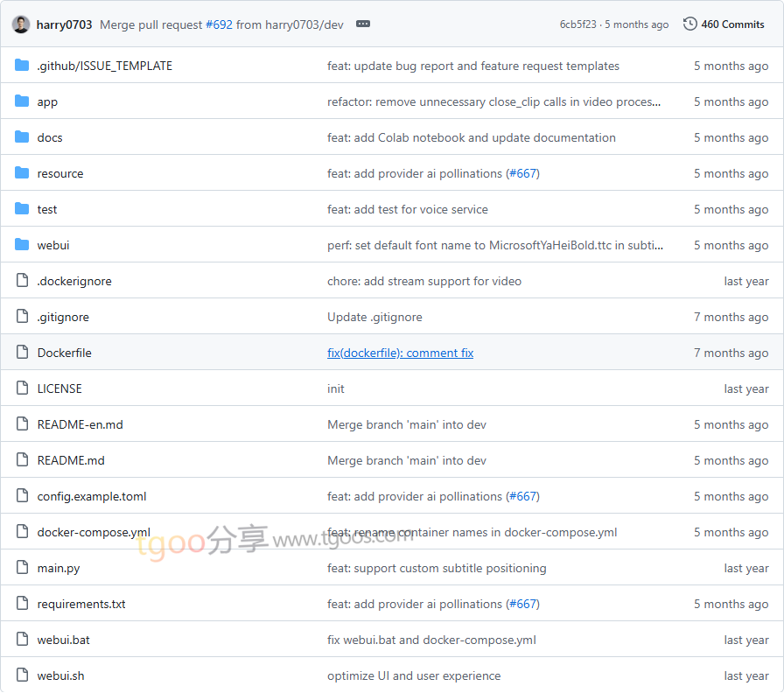The image size is (784, 693).
Task: Open the resource folder
Action: click(x=60, y=173)
